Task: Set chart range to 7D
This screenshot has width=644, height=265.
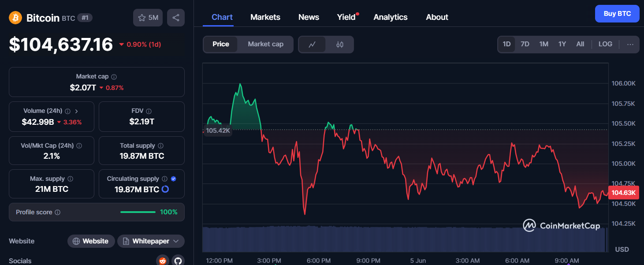Action: click(525, 44)
